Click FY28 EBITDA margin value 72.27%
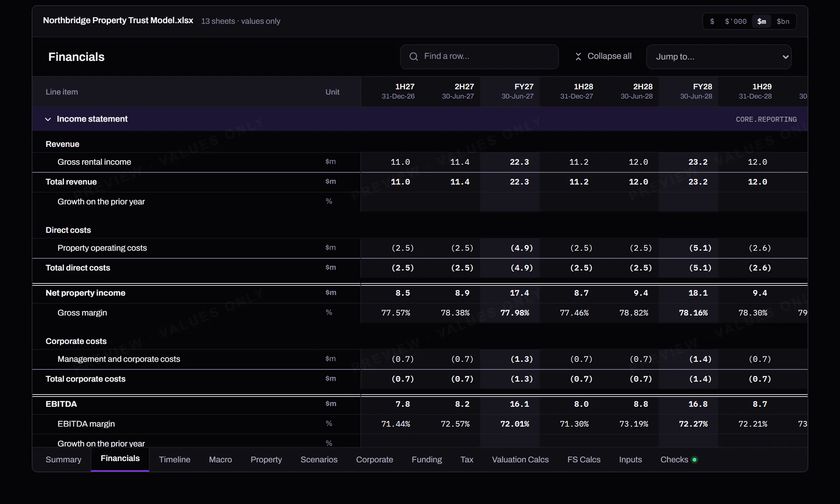The height and width of the screenshot is (504, 840). point(693,424)
